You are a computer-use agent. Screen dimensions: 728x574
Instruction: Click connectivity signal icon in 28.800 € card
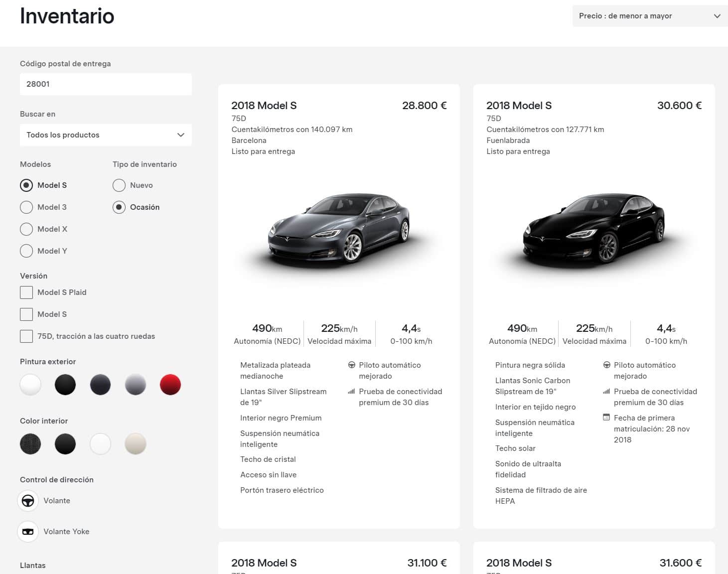351,392
